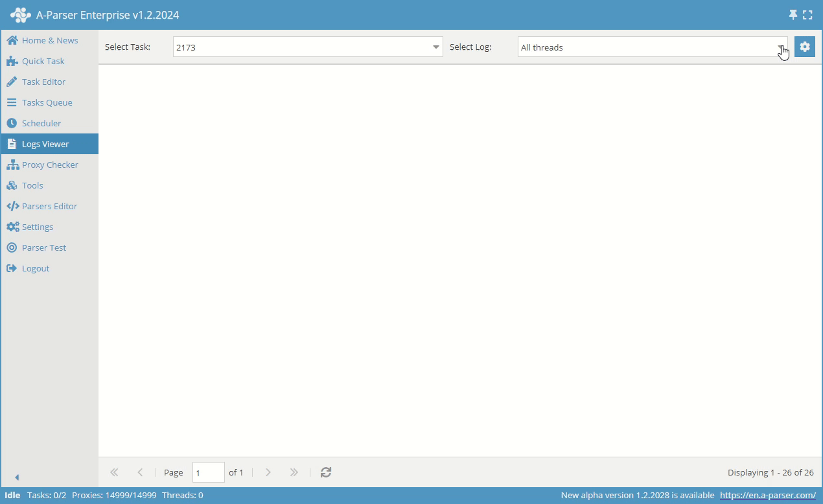Open the Select Task dropdown
The height and width of the screenshot is (504, 823).
coord(435,47)
